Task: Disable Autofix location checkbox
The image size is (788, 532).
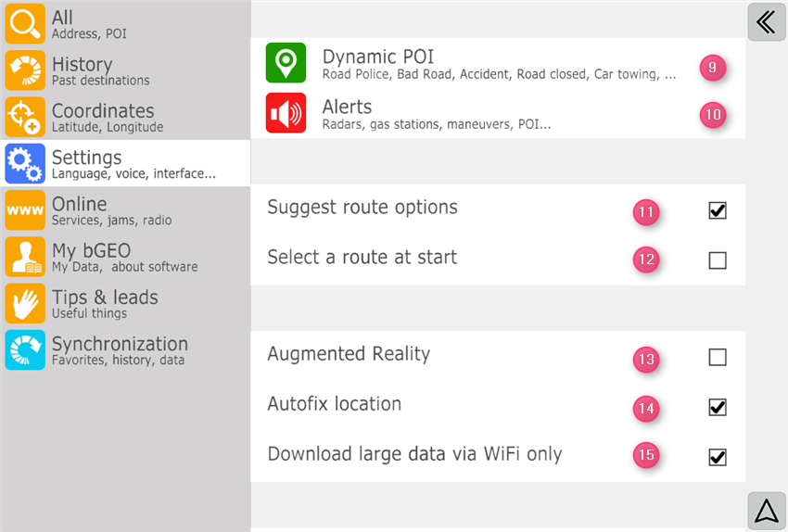Action: pos(718,407)
